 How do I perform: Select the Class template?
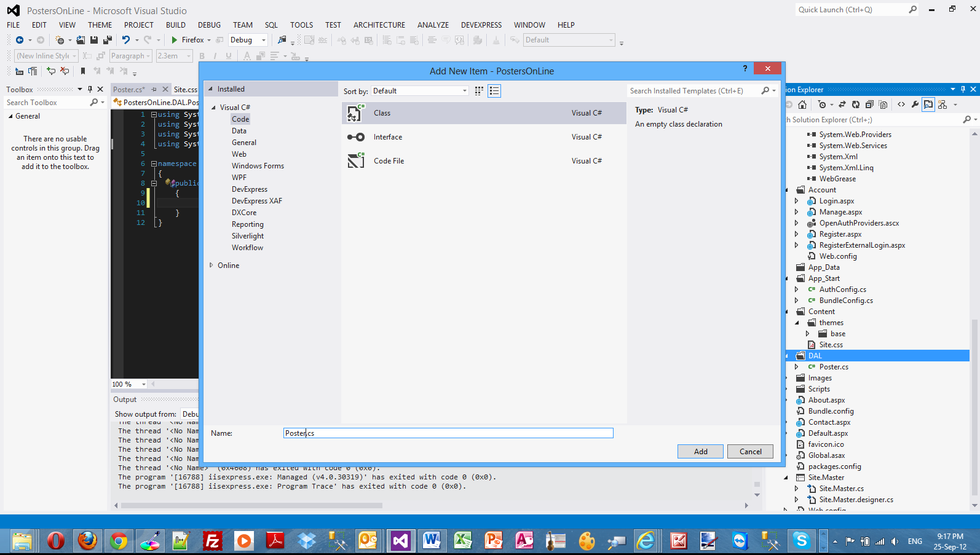(484, 113)
